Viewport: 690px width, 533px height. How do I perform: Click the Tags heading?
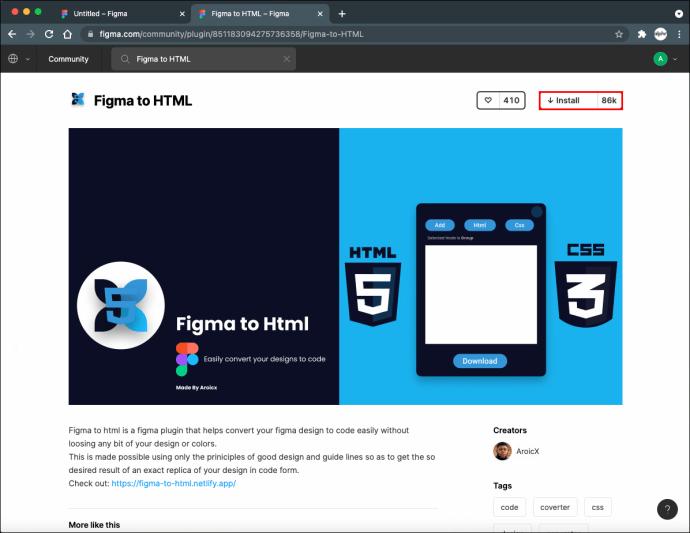[503, 485]
